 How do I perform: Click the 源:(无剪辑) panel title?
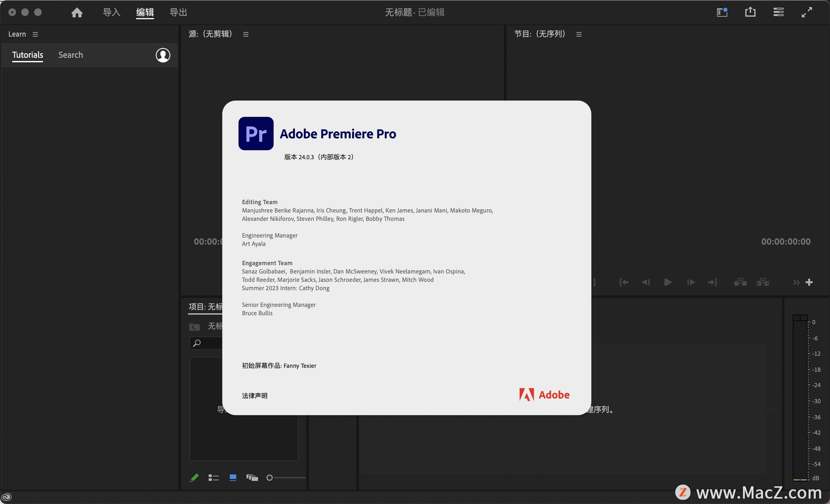(211, 34)
